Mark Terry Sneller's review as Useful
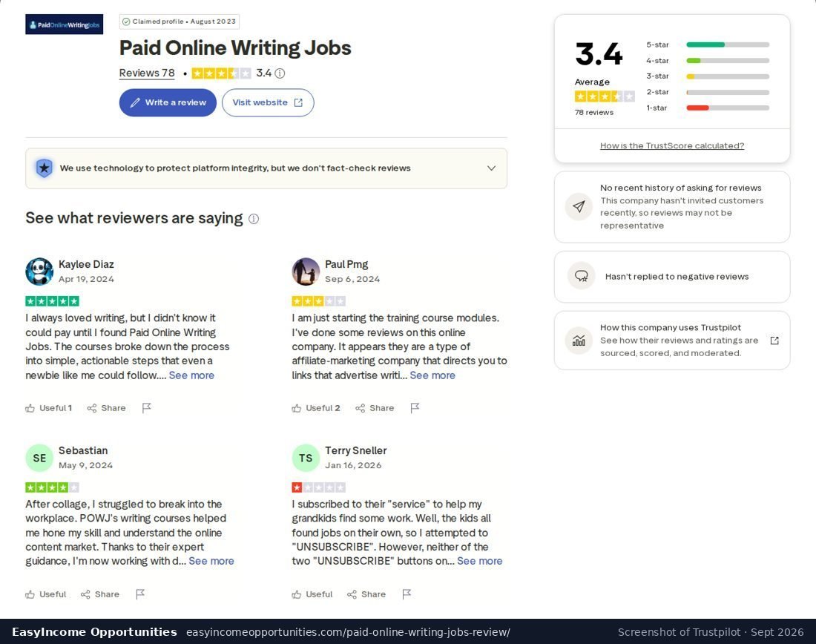This screenshot has height=644, width=816. (x=312, y=594)
